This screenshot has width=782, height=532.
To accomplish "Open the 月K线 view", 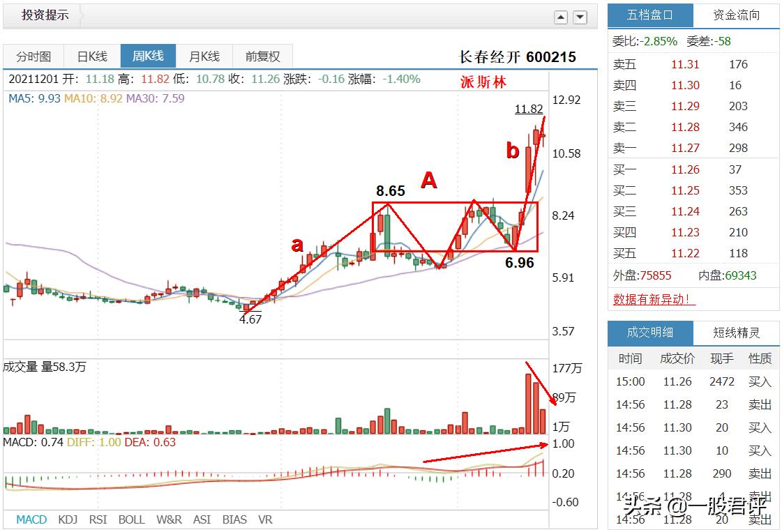I will point(203,56).
